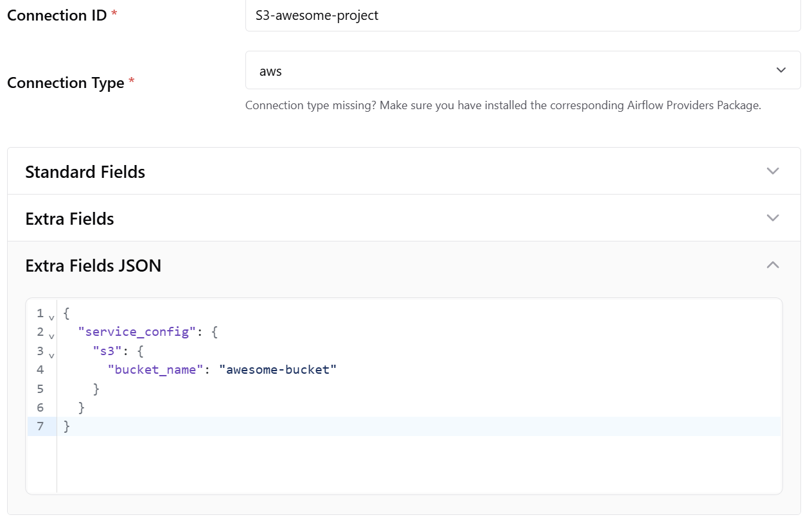Click the "awesome-bucket" value in the editor
This screenshot has height=524, width=812.
(278, 370)
